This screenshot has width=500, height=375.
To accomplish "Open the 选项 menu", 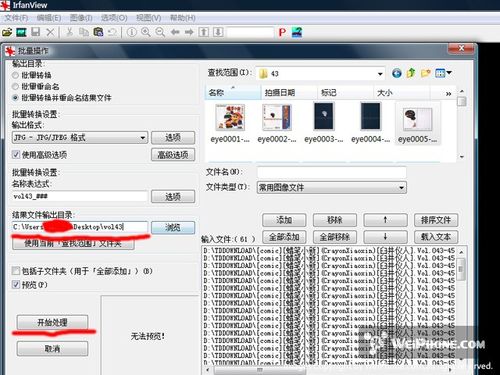I will click(x=114, y=18).
